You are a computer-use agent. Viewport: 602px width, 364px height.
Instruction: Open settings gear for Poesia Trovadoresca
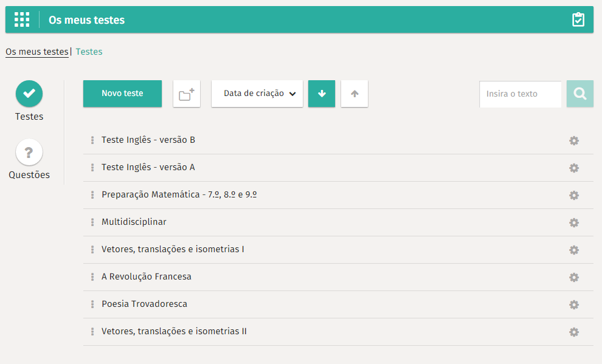pos(573,304)
